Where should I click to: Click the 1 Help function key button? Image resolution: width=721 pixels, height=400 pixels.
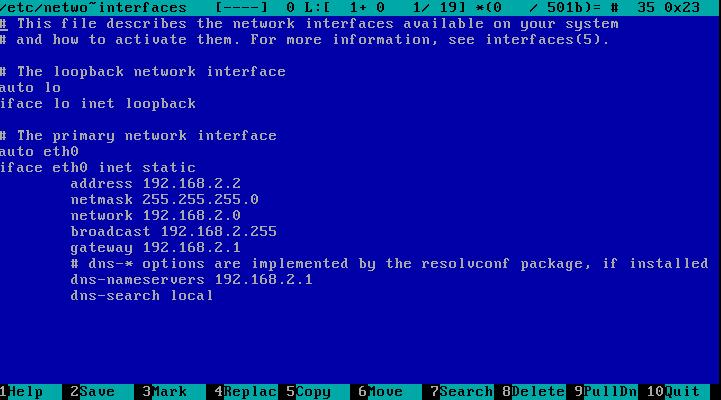click(x=26, y=392)
